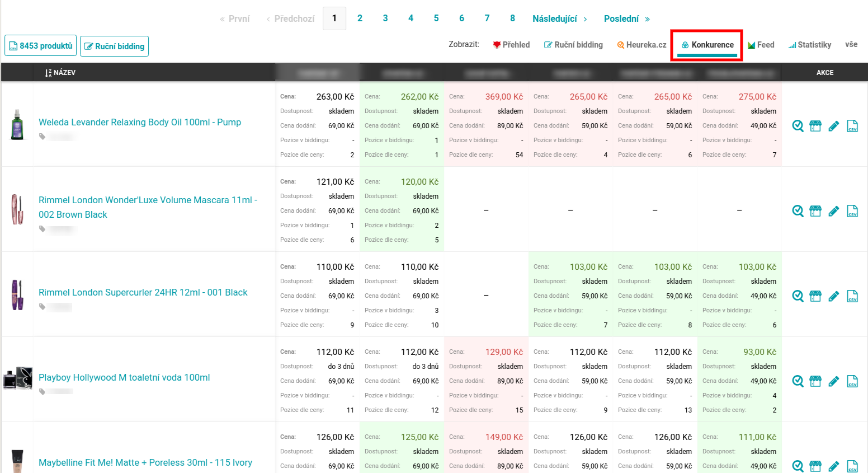The width and height of the screenshot is (868, 473).
Task: Go to page 5 in pagination
Action: pyautogui.click(x=436, y=18)
